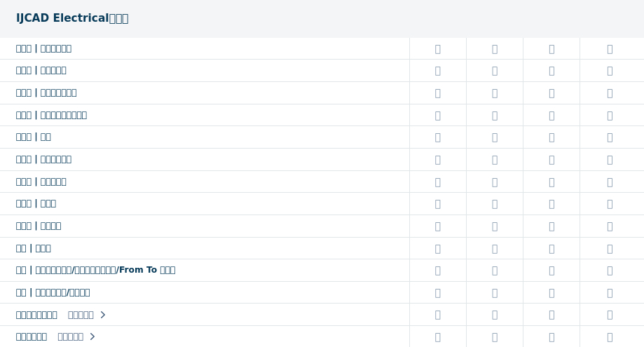Click the third-column mark in the second-to-last row
Viewport: 644px width, 347px height.
(551, 315)
